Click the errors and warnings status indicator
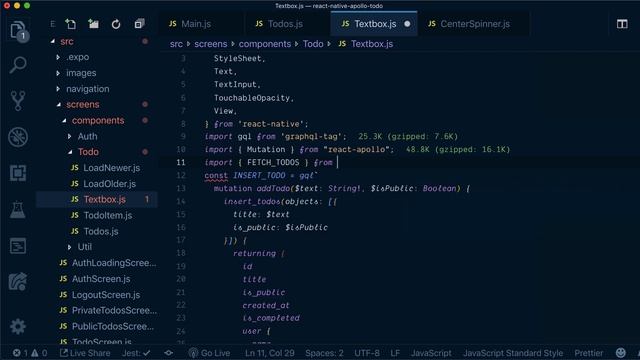Viewport: 640px width, 360px height. tap(30, 353)
